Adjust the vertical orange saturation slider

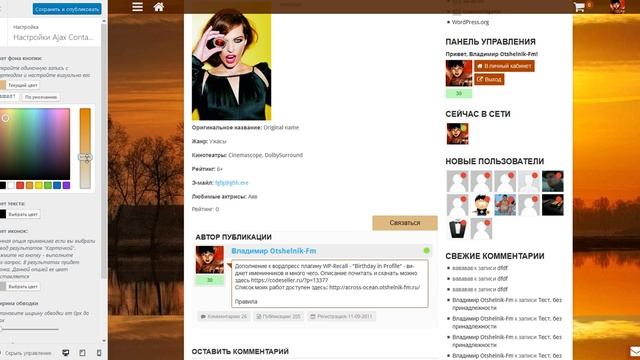pos(85,149)
